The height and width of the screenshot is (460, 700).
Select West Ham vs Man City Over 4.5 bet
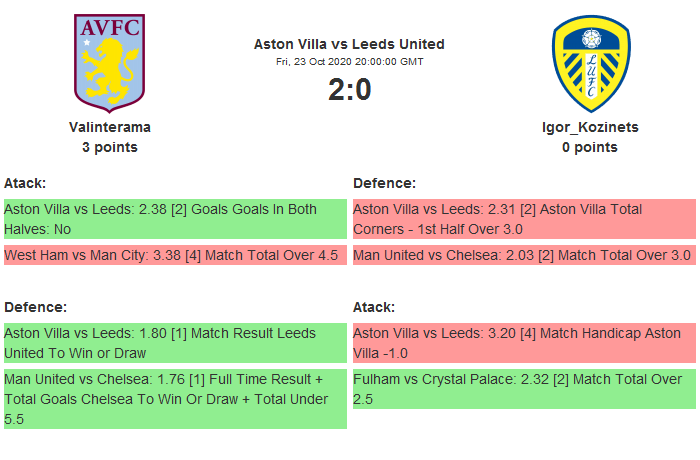pyautogui.click(x=174, y=255)
